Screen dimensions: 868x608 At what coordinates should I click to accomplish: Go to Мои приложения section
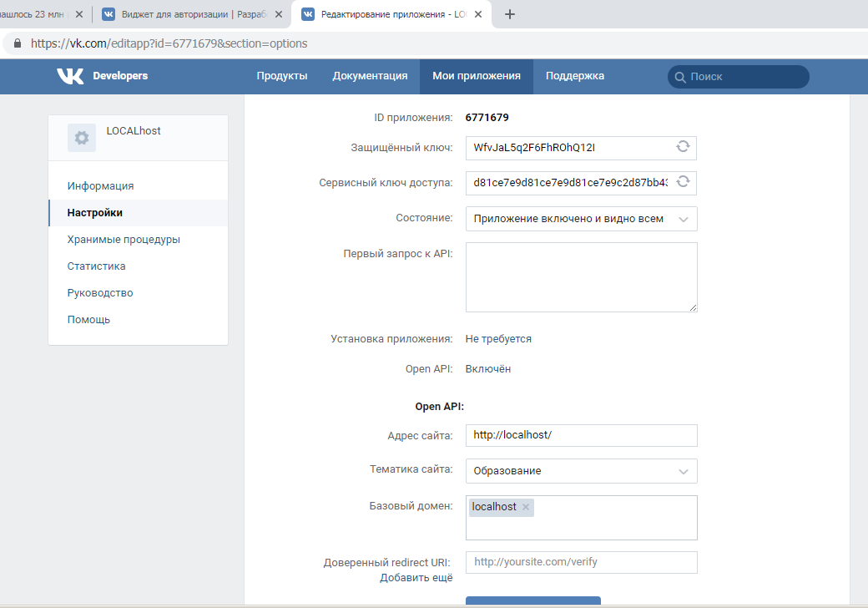point(476,76)
